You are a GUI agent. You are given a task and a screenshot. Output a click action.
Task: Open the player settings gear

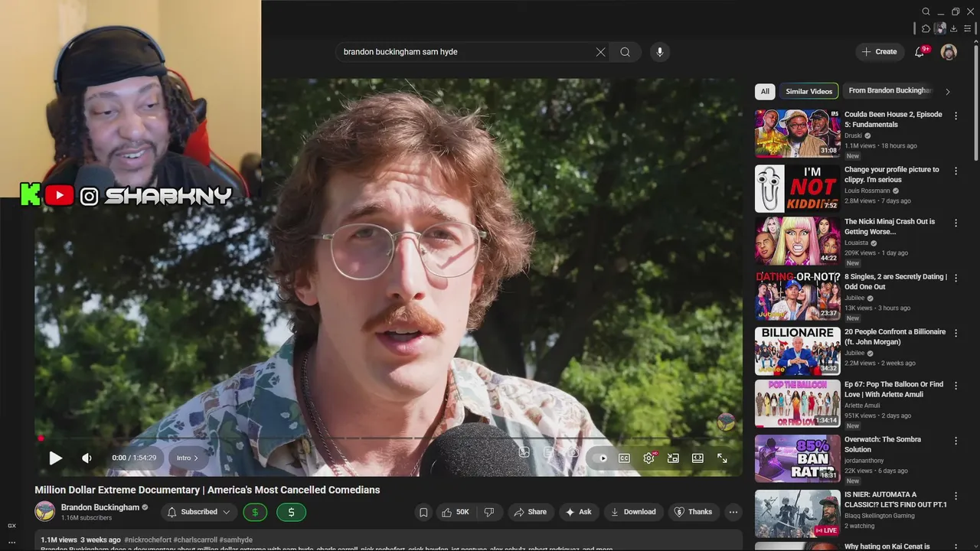pyautogui.click(x=648, y=458)
